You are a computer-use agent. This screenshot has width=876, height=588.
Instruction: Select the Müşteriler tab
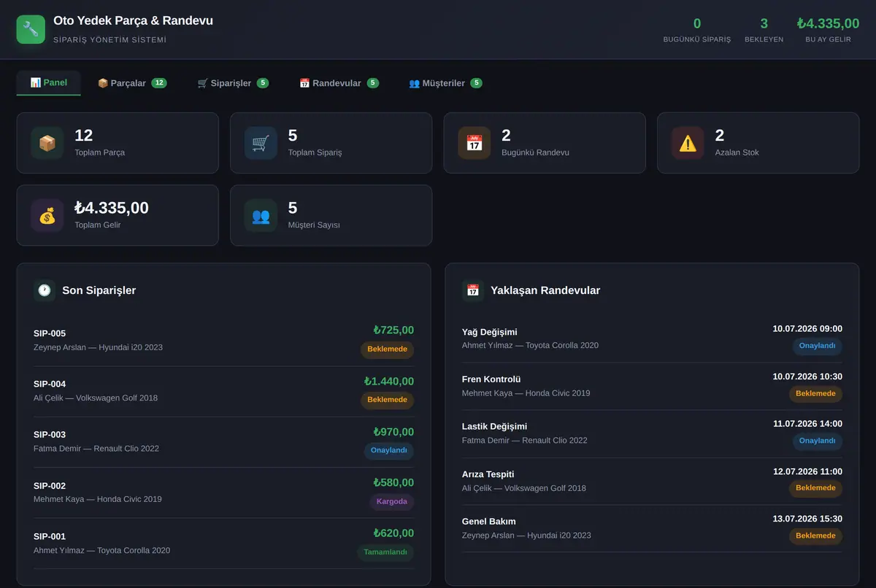tap(445, 83)
